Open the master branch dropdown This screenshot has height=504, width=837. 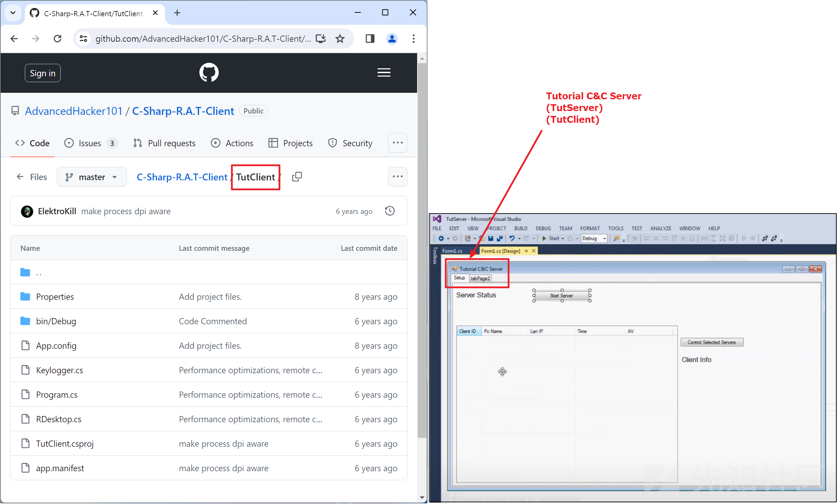click(x=92, y=177)
